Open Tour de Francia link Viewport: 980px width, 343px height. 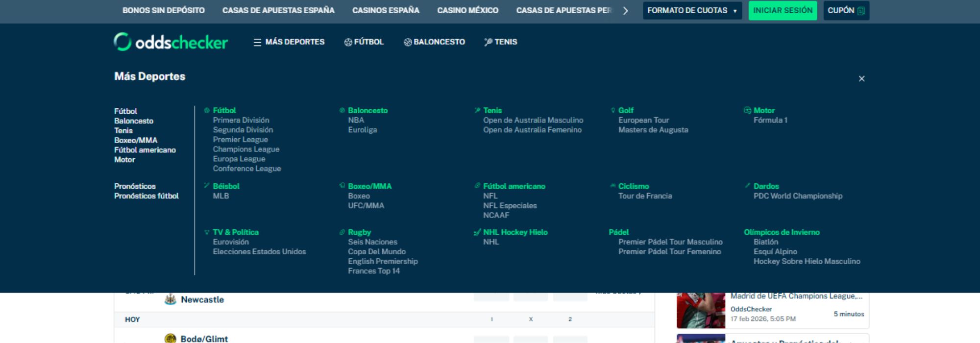[x=645, y=196]
